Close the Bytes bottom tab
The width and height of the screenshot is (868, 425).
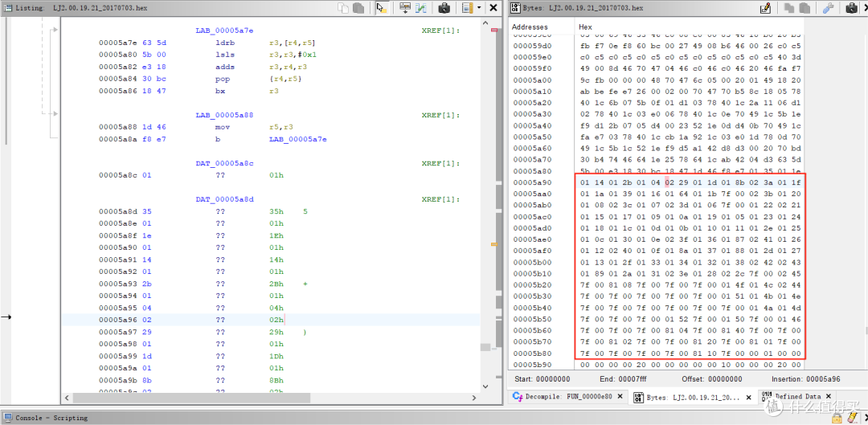(748, 396)
